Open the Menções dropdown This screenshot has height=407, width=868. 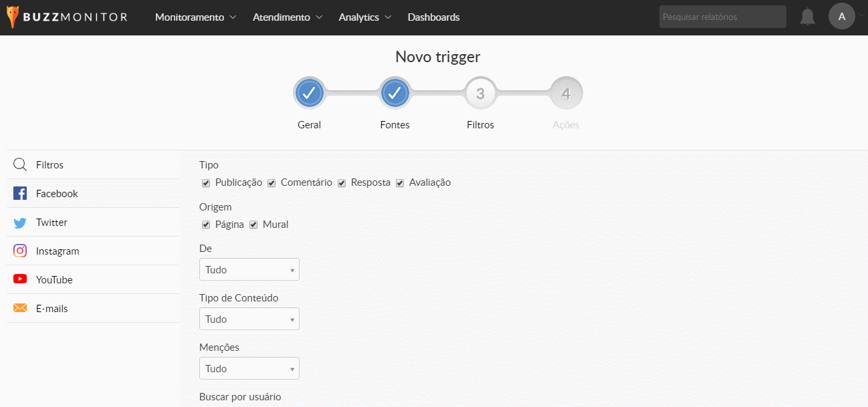click(249, 369)
